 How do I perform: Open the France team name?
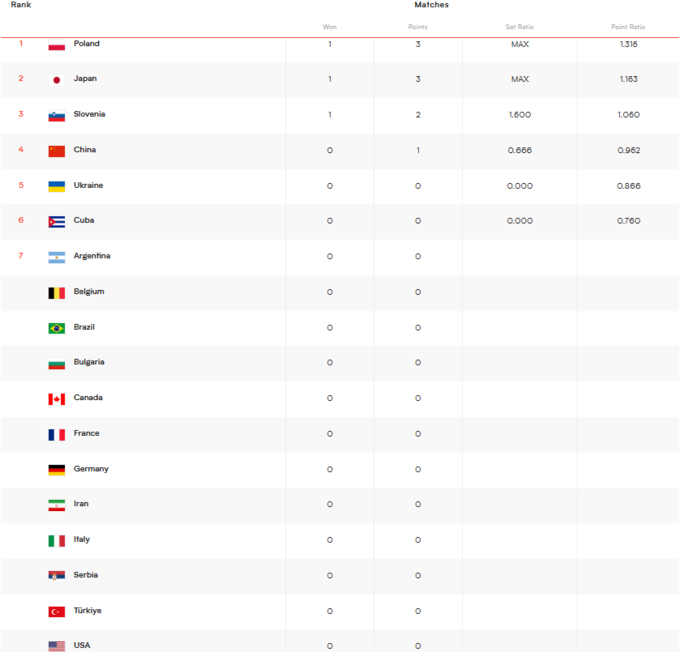[x=86, y=433]
